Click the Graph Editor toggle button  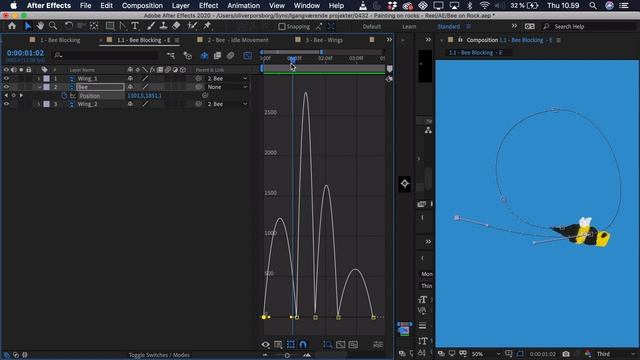click(247, 56)
